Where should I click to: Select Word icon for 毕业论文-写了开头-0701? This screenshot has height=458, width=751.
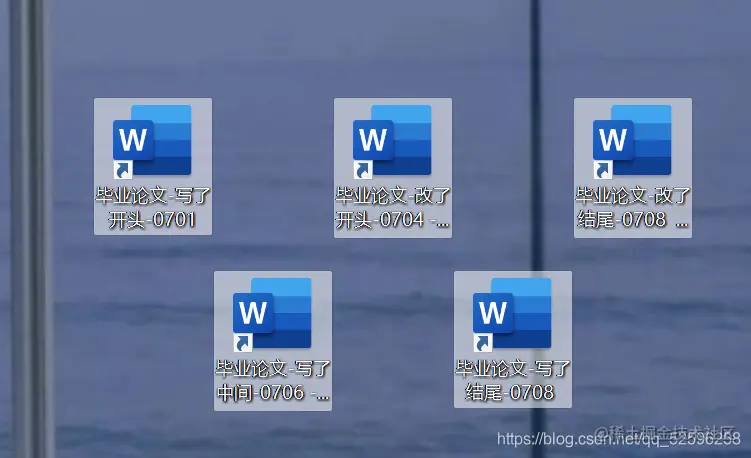coord(152,141)
